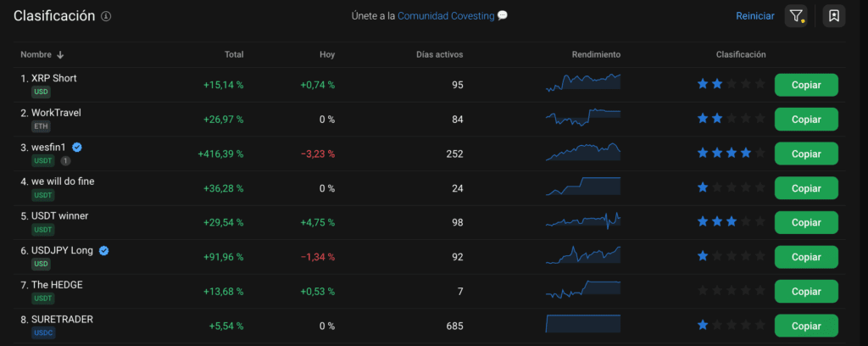Click USDJPY Long verified badge icon

[103, 250]
